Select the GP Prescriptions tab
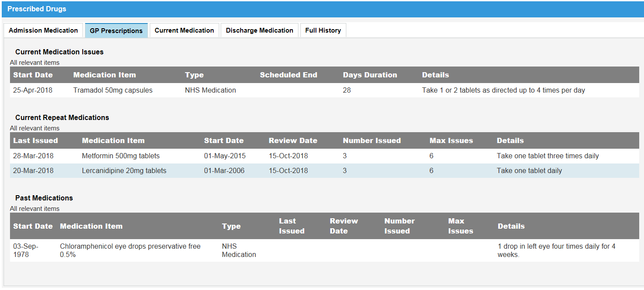644x290 pixels. click(x=116, y=30)
